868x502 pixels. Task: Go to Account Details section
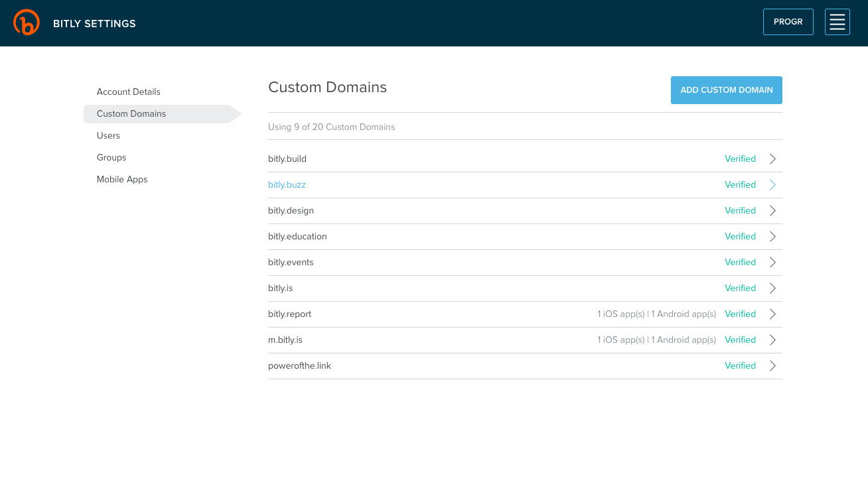tap(129, 92)
